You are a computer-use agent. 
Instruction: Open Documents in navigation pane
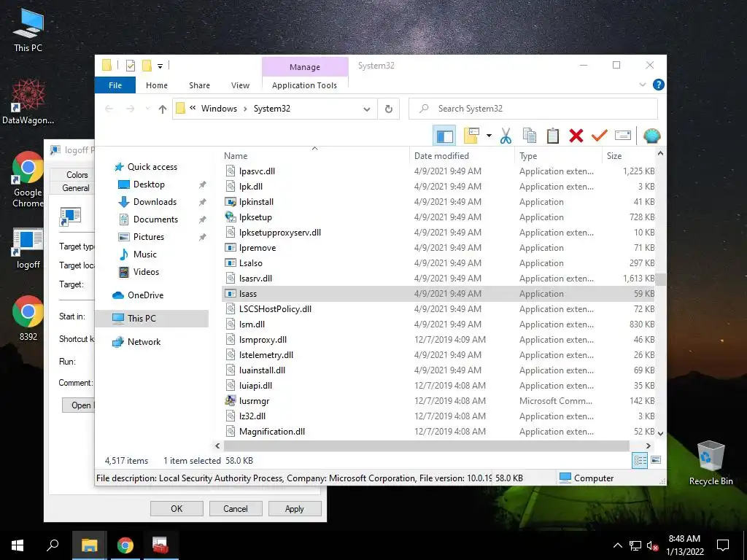155,219
